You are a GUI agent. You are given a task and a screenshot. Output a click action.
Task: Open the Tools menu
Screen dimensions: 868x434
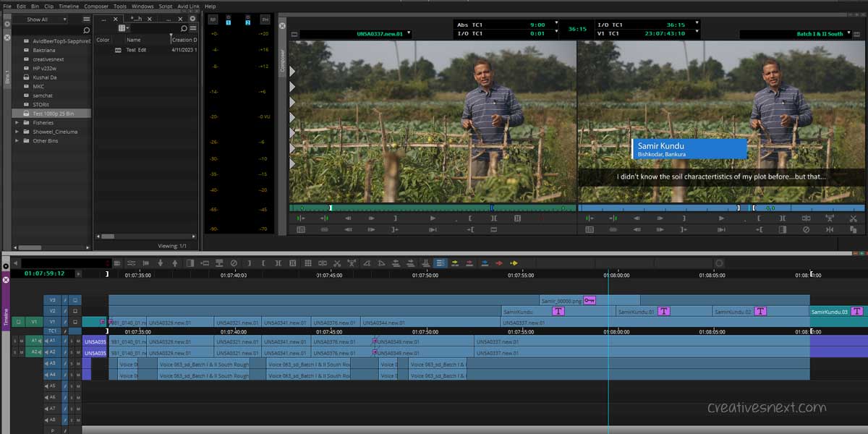(120, 6)
